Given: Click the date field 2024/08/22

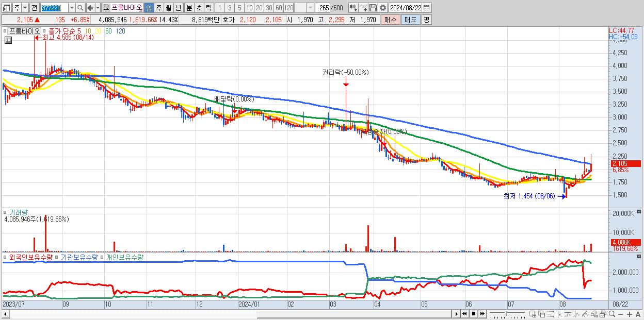Looking at the screenshot, I should pos(406,8).
